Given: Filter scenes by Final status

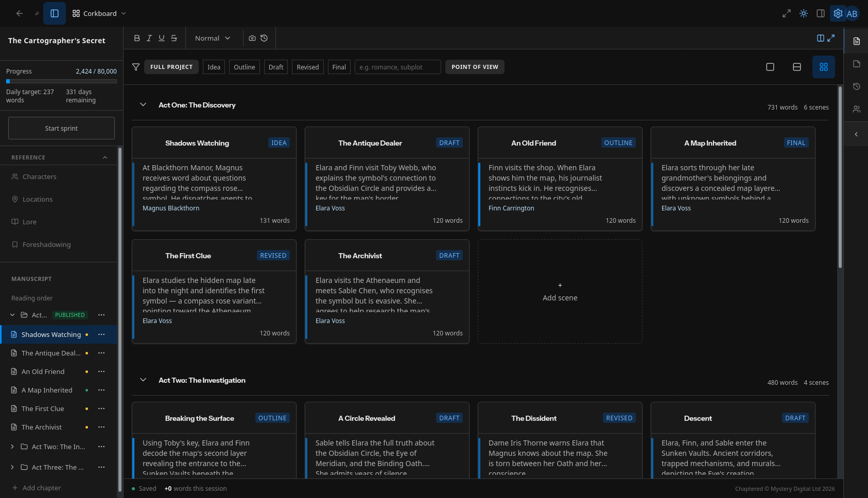Looking at the screenshot, I should pyautogui.click(x=339, y=67).
